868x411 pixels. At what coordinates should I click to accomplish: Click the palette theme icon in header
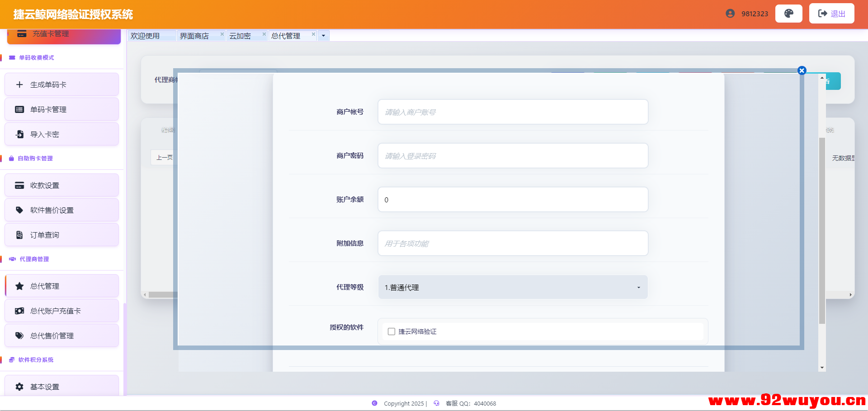click(788, 14)
